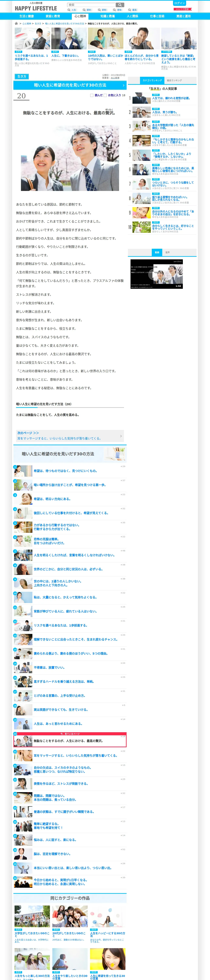Open related work 20代がしておきたい30のこと
The image size is (210, 980).
click(x=70, y=934)
